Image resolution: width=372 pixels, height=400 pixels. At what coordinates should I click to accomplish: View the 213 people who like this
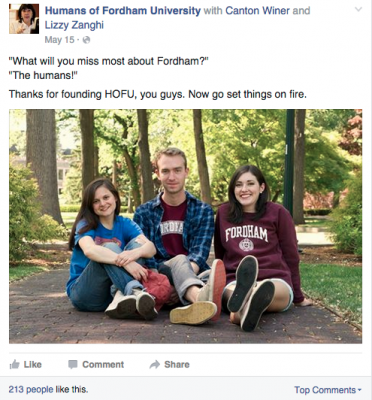48,389
